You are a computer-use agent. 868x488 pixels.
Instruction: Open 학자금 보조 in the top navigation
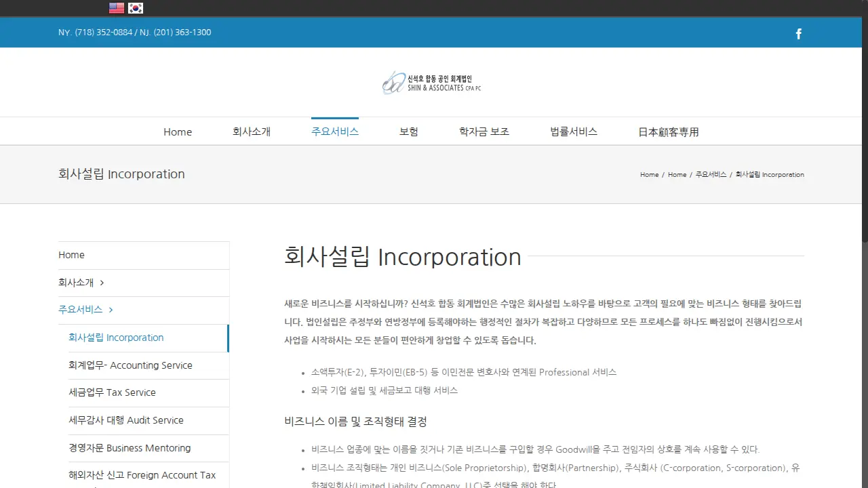click(x=484, y=132)
